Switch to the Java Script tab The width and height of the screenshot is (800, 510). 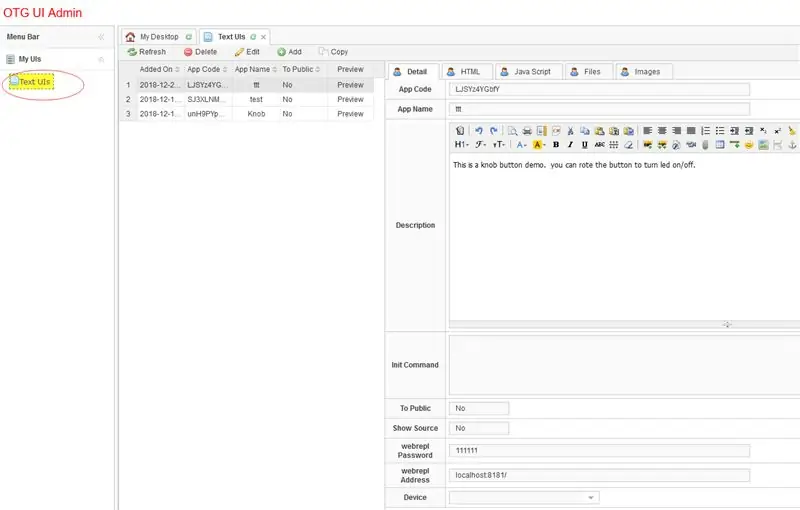click(x=529, y=72)
